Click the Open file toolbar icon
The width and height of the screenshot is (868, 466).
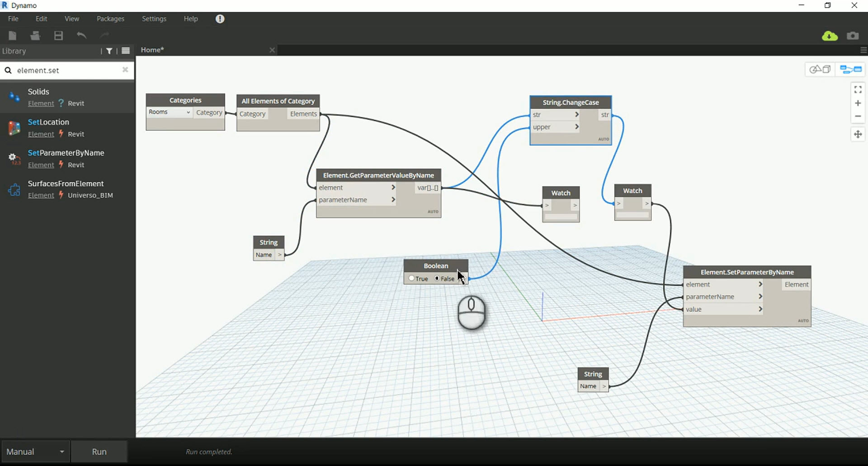tap(35, 36)
